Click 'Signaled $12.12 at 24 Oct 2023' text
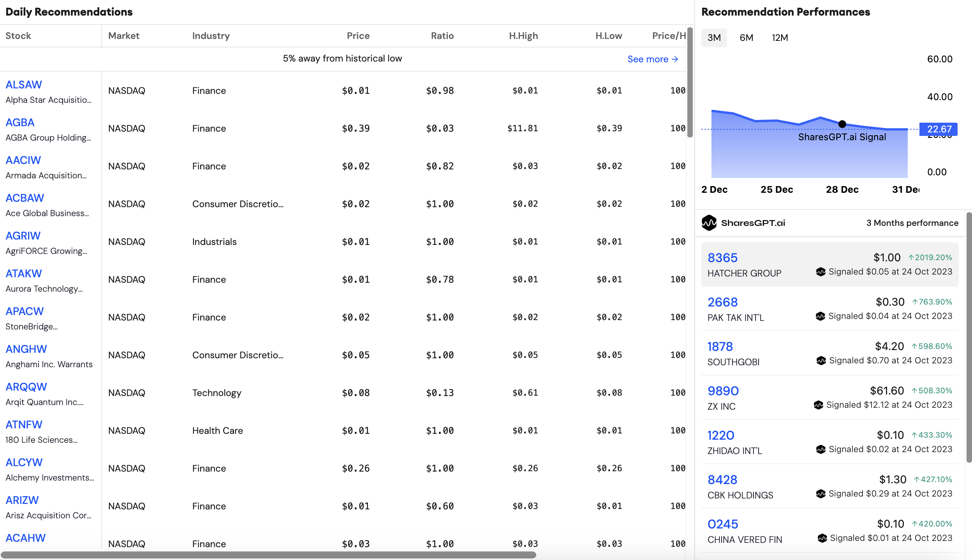 pos(889,405)
